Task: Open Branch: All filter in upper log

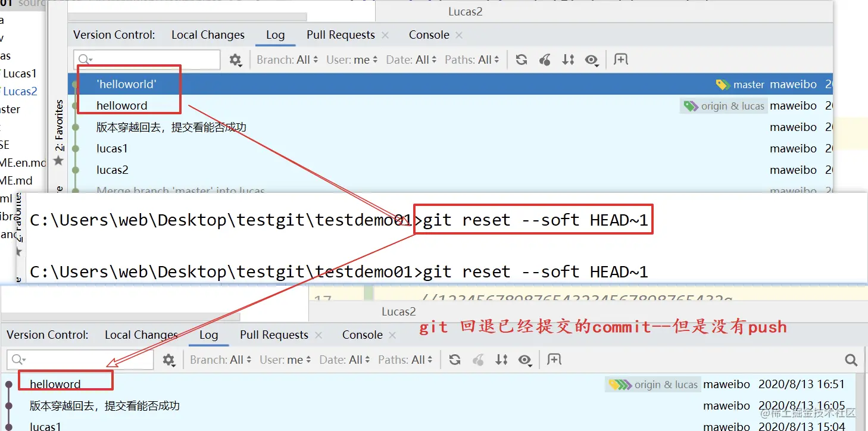Action: coord(288,60)
